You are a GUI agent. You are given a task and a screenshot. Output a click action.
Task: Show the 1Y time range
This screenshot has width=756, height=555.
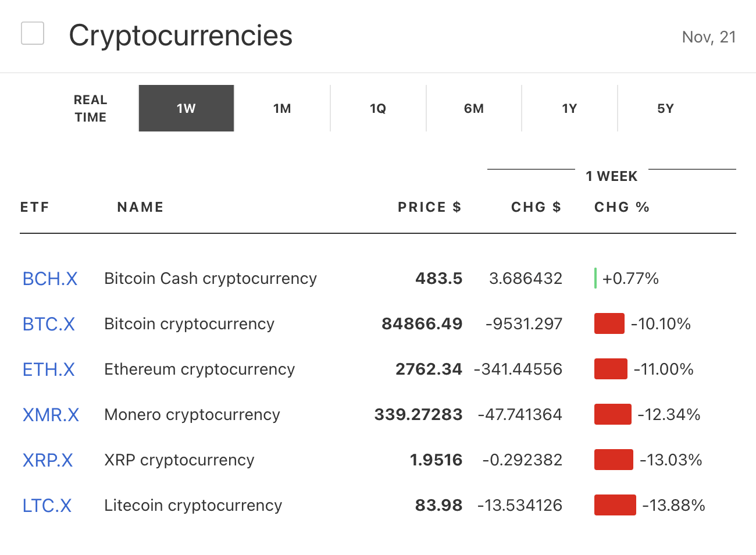click(x=569, y=109)
